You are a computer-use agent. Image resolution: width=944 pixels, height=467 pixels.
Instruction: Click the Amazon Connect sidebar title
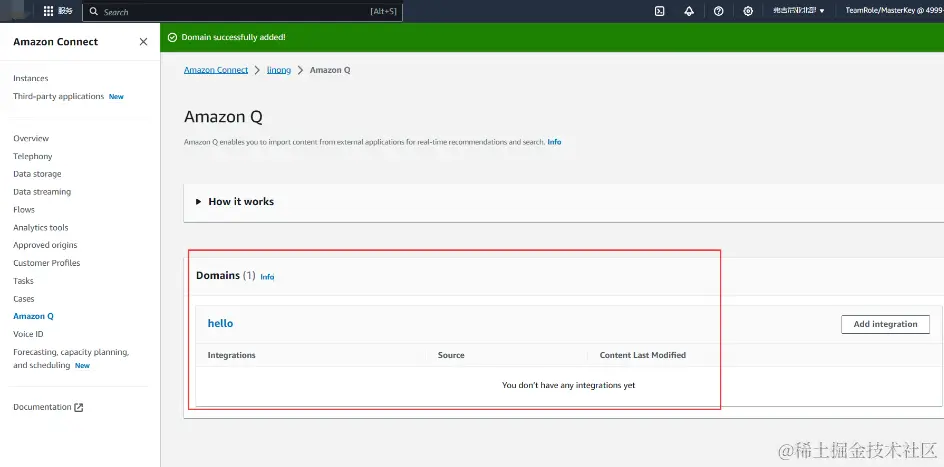[55, 42]
